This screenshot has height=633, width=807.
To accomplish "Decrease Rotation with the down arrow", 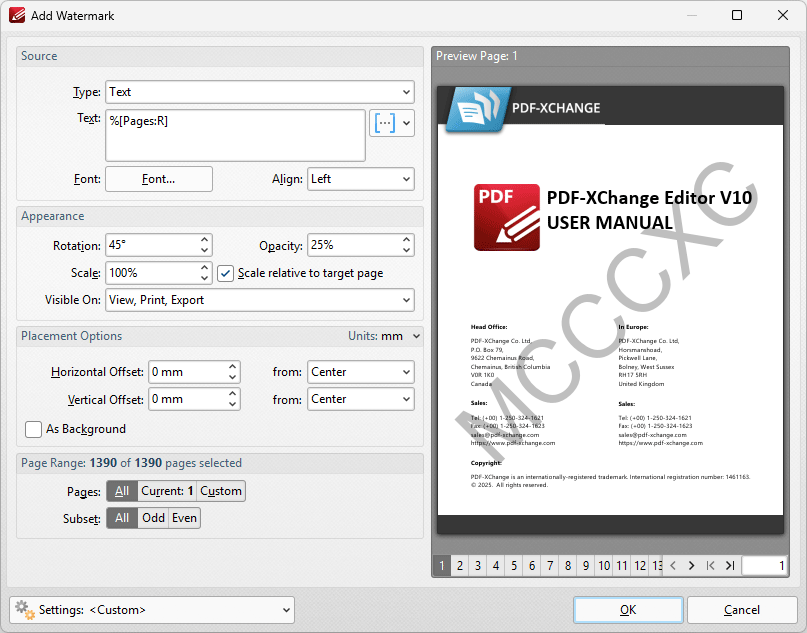I will 204,251.
